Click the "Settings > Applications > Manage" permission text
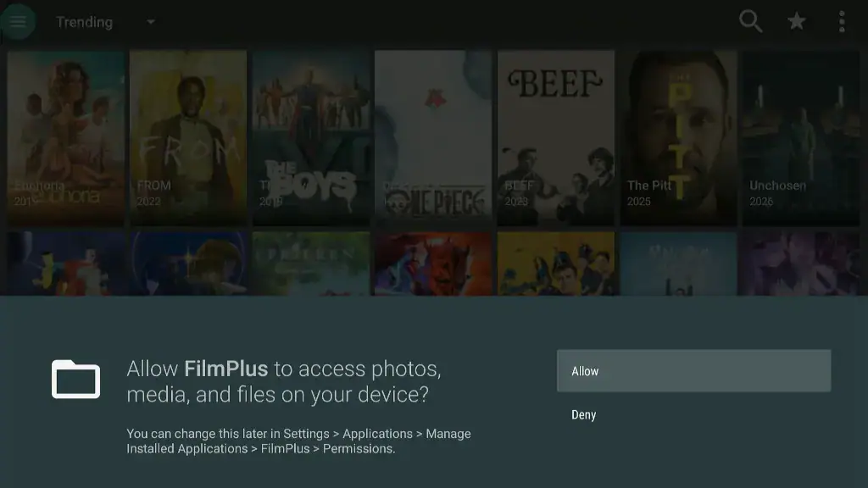Image resolution: width=868 pixels, height=488 pixels. 377,434
